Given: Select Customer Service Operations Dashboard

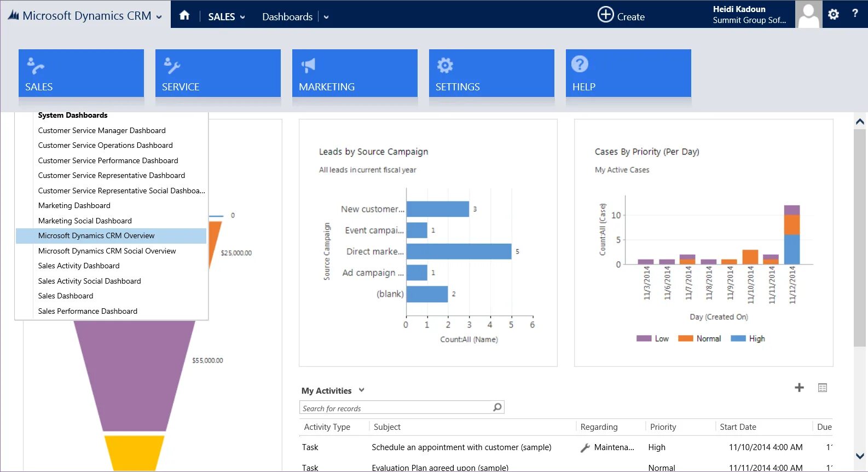Looking at the screenshot, I should (x=105, y=145).
